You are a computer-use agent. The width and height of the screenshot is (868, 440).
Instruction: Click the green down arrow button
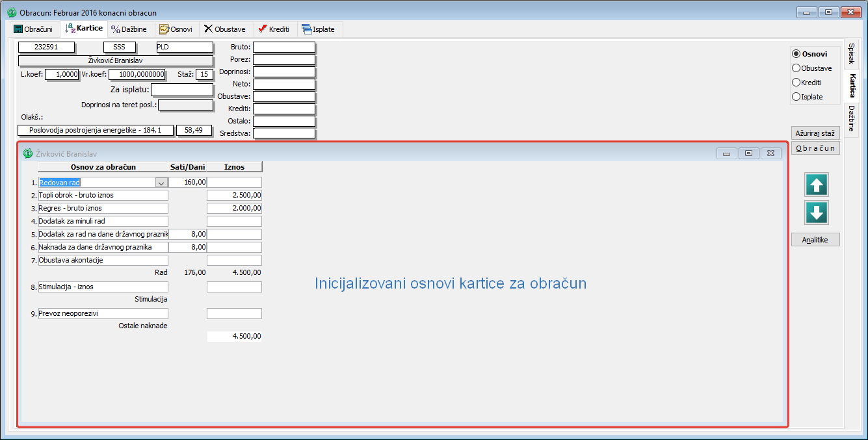point(817,213)
